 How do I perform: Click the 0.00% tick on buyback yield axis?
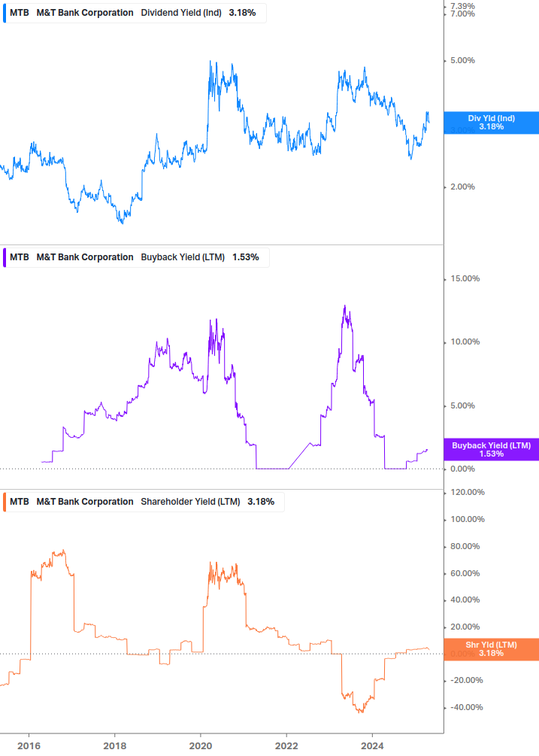click(x=462, y=469)
